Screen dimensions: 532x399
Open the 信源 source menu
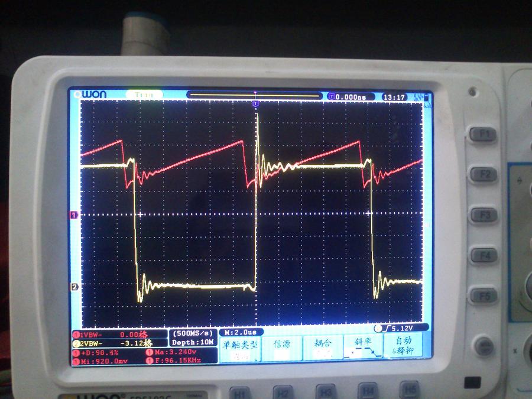281,346
